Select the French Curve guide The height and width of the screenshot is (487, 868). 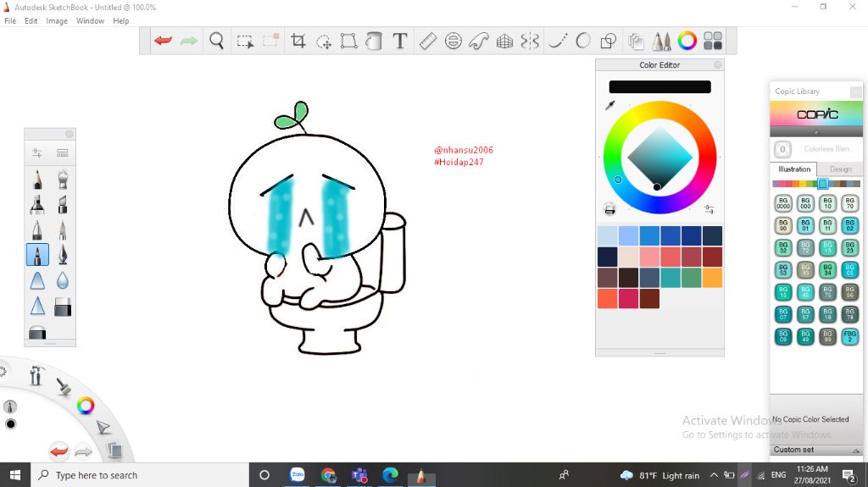point(479,41)
